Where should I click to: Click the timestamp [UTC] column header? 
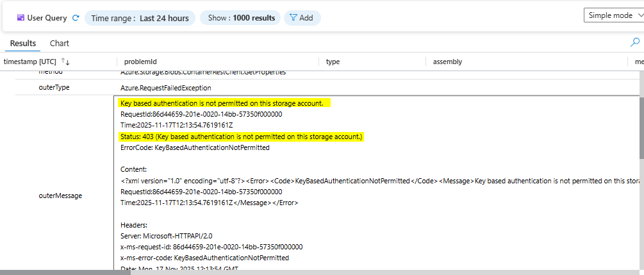[x=29, y=62]
